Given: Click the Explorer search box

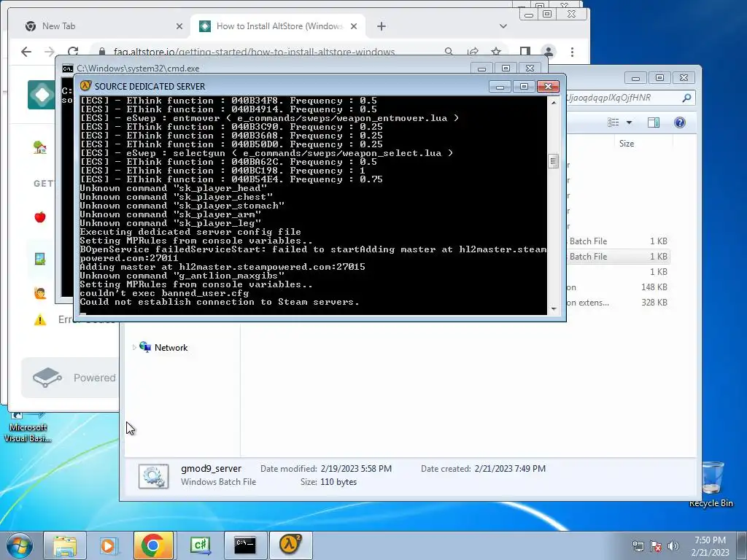Looking at the screenshot, I should pyautogui.click(x=629, y=98).
